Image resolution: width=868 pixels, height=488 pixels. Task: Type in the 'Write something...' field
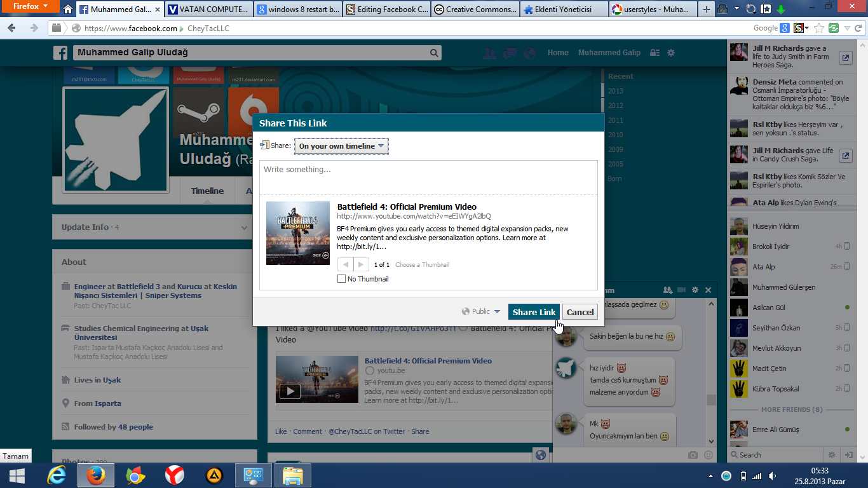(x=428, y=177)
